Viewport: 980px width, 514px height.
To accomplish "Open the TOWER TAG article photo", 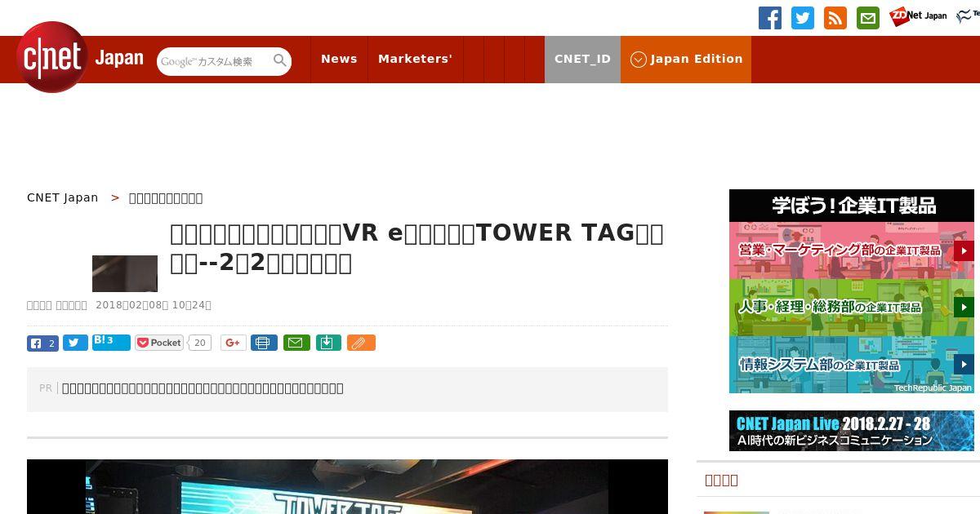I will tap(347, 486).
